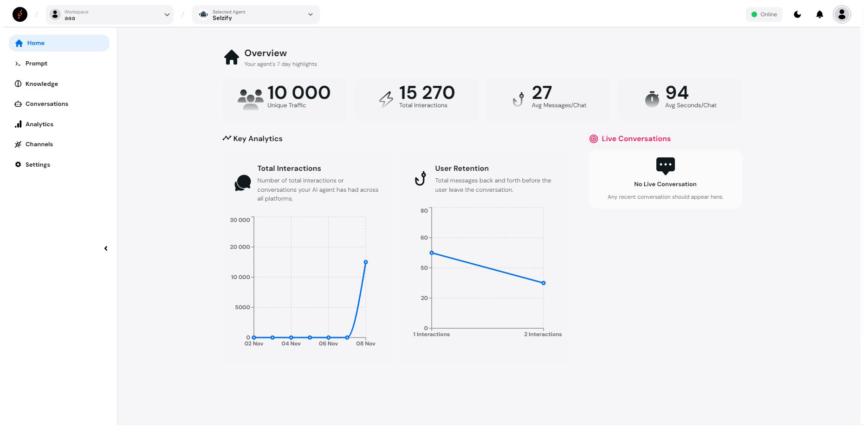Screen dimensions: 868x429
Task: Click the User Retention chart title
Action: 462,169
